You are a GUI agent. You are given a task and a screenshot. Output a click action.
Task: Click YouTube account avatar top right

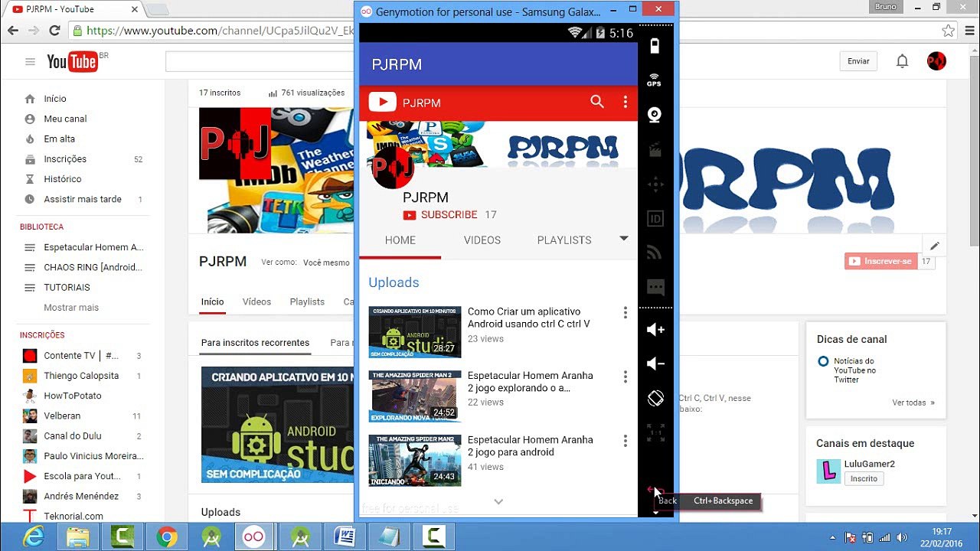(936, 61)
